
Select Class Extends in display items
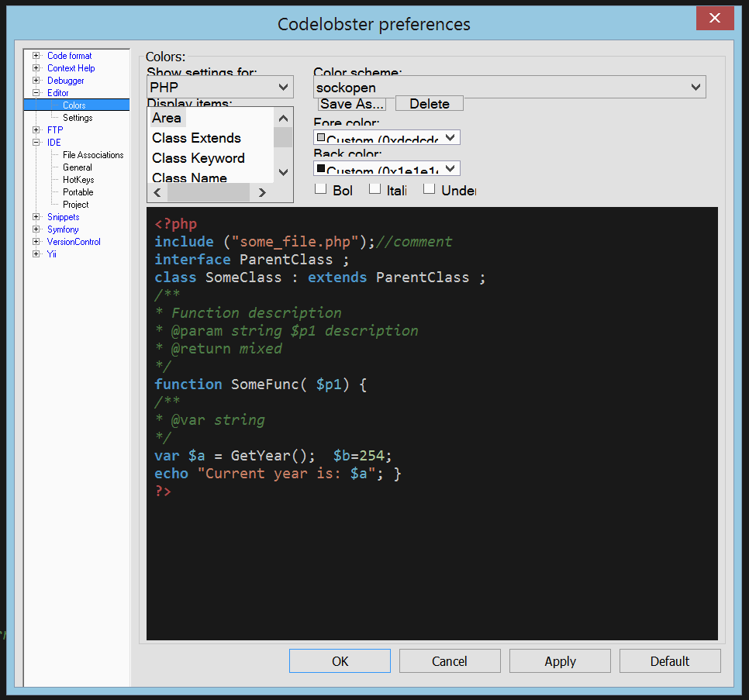(196, 137)
